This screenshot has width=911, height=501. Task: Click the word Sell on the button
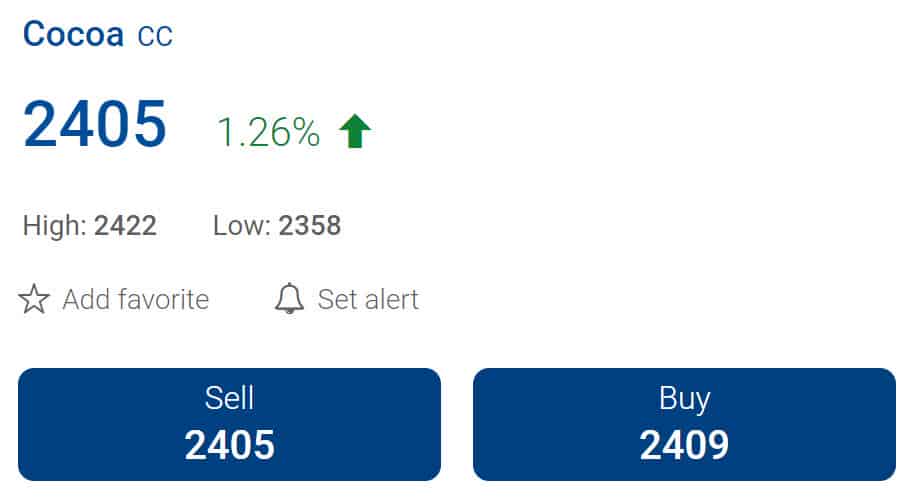pos(229,398)
